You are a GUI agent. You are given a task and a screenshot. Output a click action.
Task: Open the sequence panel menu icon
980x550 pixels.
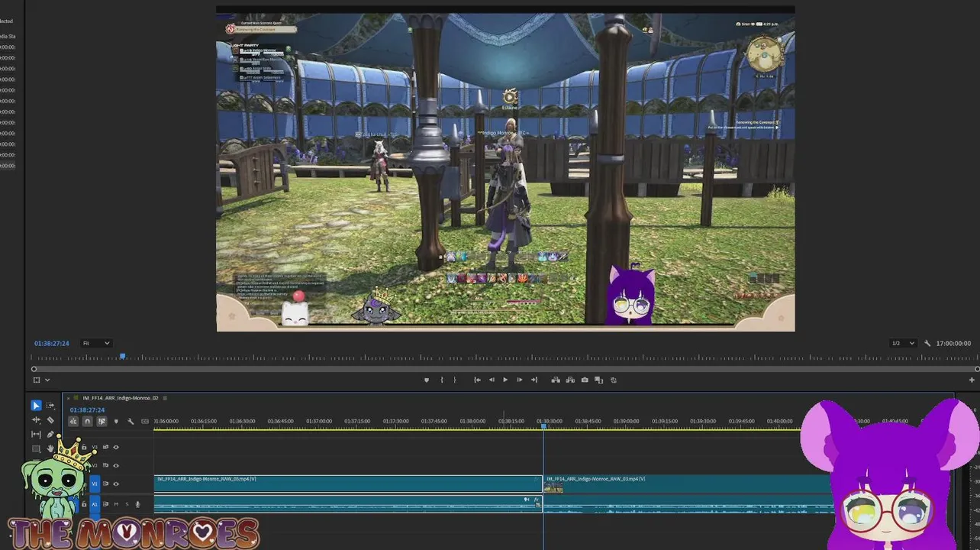tap(165, 398)
